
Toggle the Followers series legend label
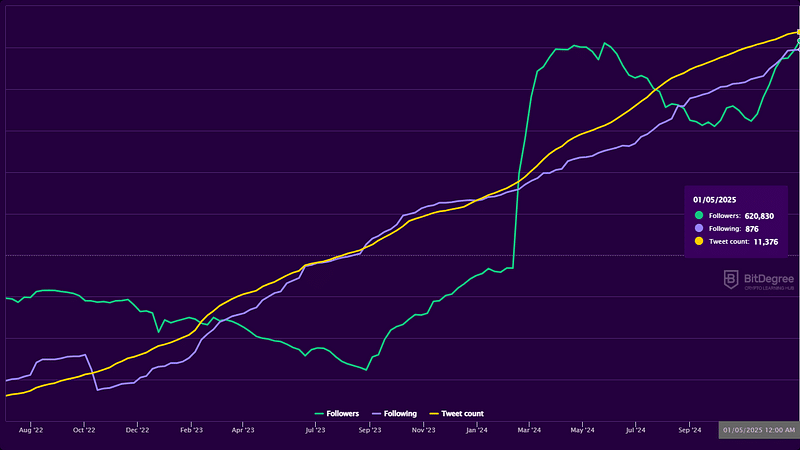coord(344,413)
